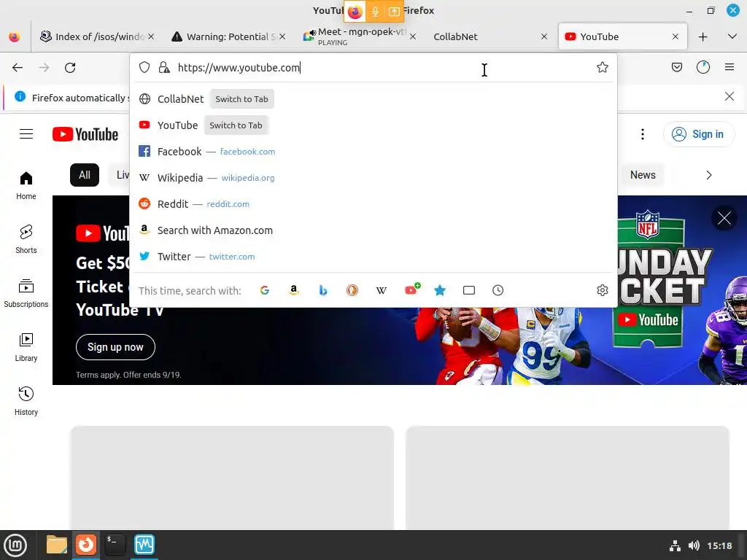This screenshot has height=560, width=747.
Task: Open Firefox account profile icon
Action: tap(703, 67)
